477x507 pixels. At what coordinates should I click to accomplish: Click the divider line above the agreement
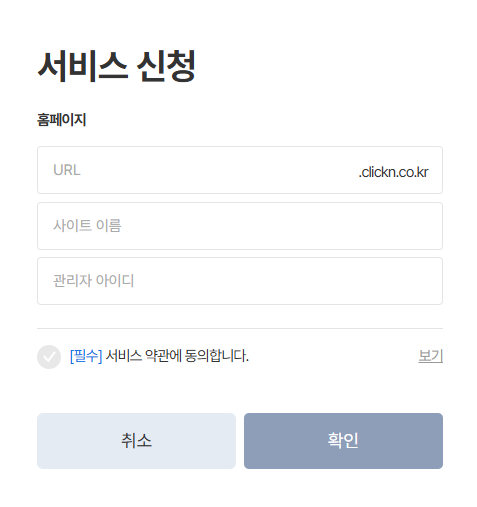240,328
